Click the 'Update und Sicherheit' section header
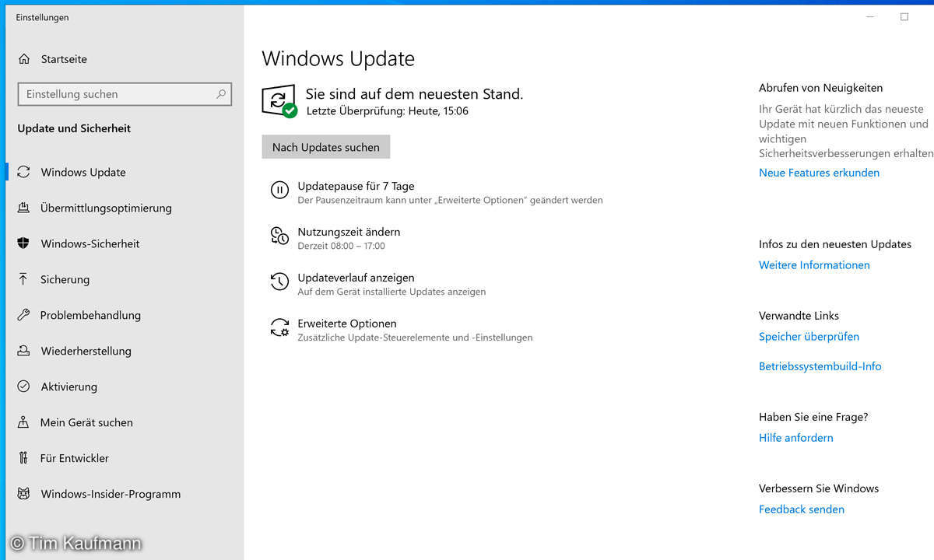This screenshot has width=934, height=560. [74, 128]
